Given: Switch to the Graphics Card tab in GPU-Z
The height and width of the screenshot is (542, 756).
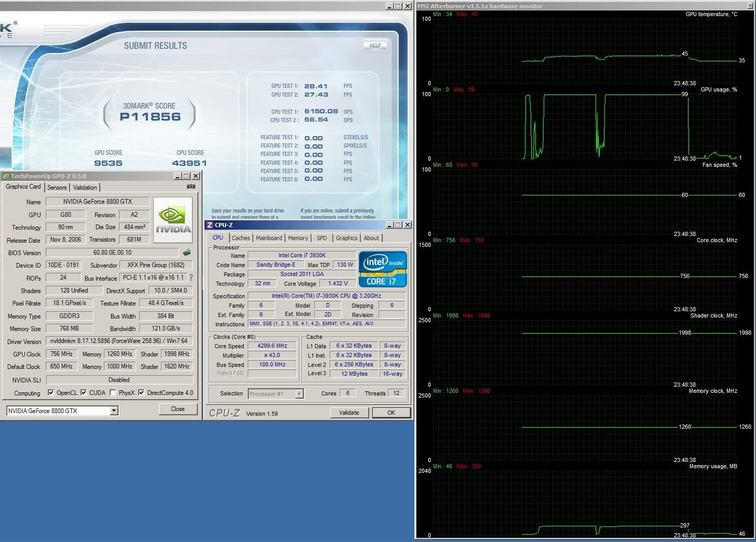Looking at the screenshot, I should (x=23, y=187).
